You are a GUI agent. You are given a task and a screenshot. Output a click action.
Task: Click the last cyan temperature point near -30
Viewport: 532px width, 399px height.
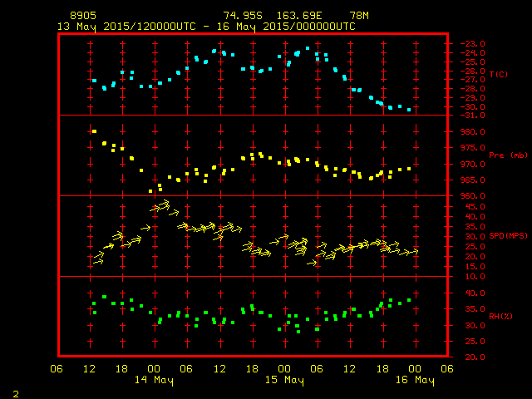(409, 110)
